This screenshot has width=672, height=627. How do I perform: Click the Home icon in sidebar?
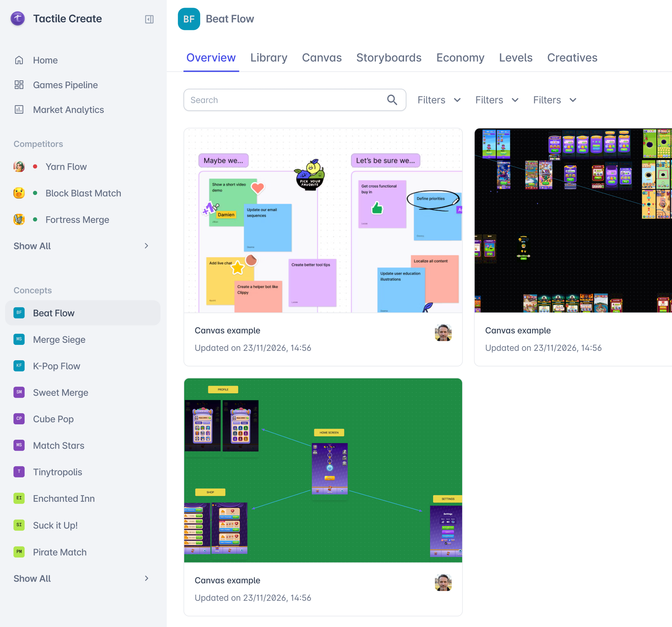(19, 60)
